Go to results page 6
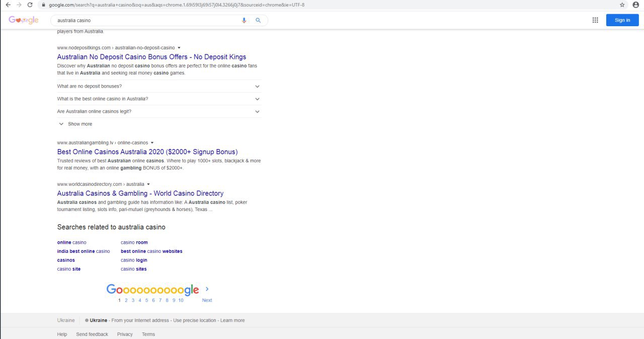The height and width of the screenshot is (339, 644). tap(153, 300)
